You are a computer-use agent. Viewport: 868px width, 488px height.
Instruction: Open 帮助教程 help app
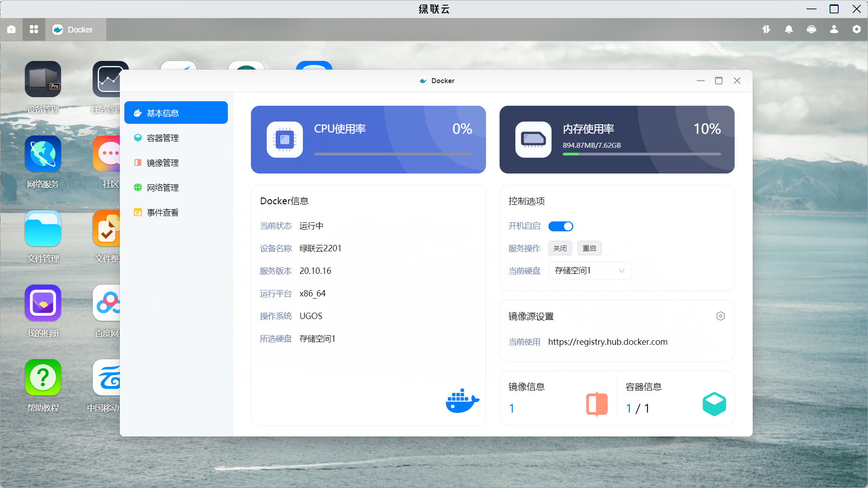click(43, 378)
